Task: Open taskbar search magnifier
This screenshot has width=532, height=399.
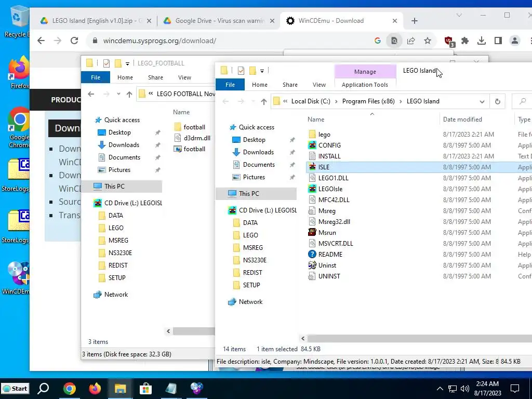Action: (x=43, y=389)
